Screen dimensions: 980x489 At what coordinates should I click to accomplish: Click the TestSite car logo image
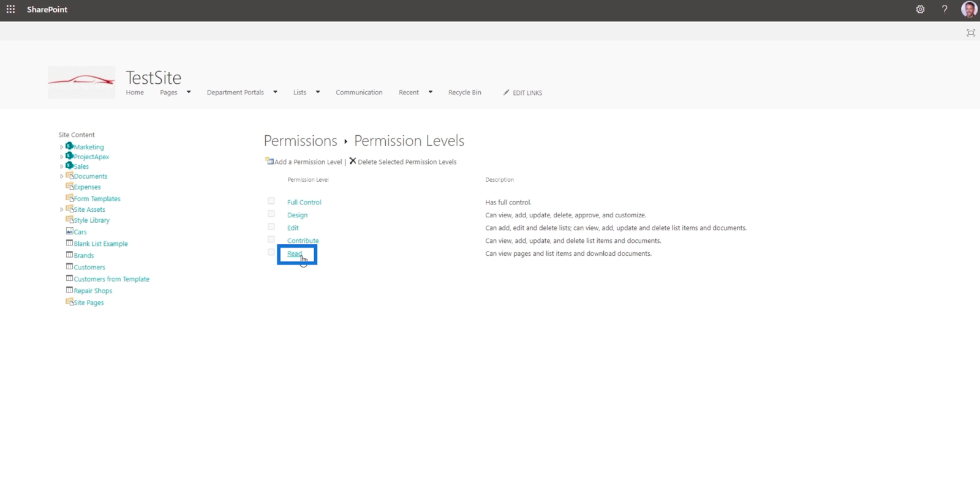point(81,82)
